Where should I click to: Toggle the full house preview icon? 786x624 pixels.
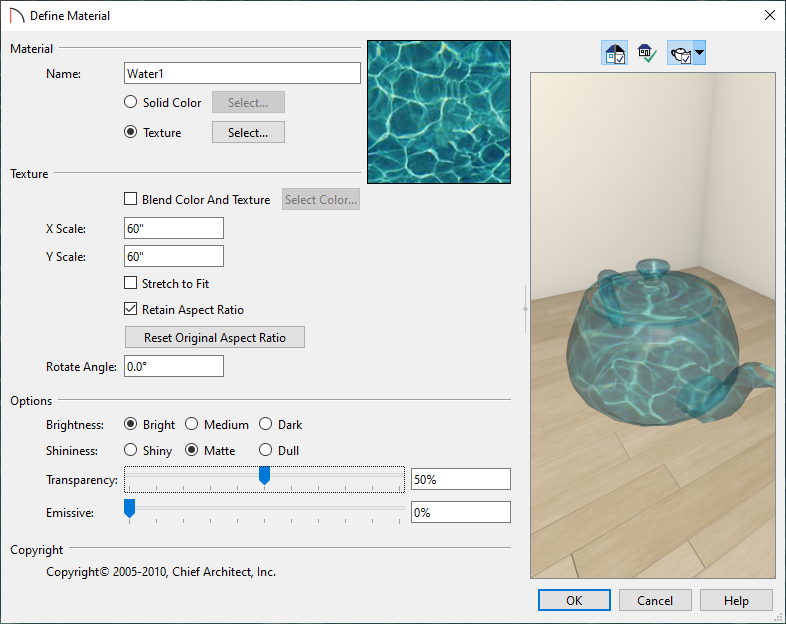(614, 53)
